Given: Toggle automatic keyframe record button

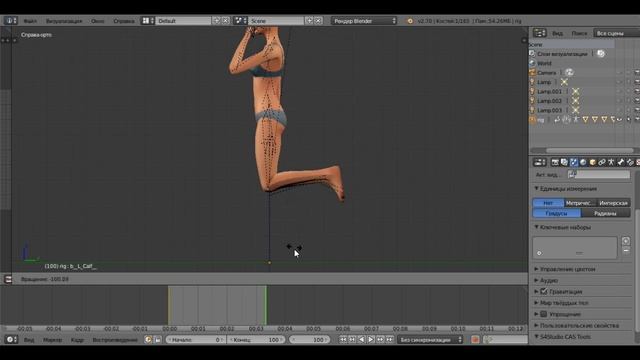Looking at the screenshot, I should pos(475,339).
